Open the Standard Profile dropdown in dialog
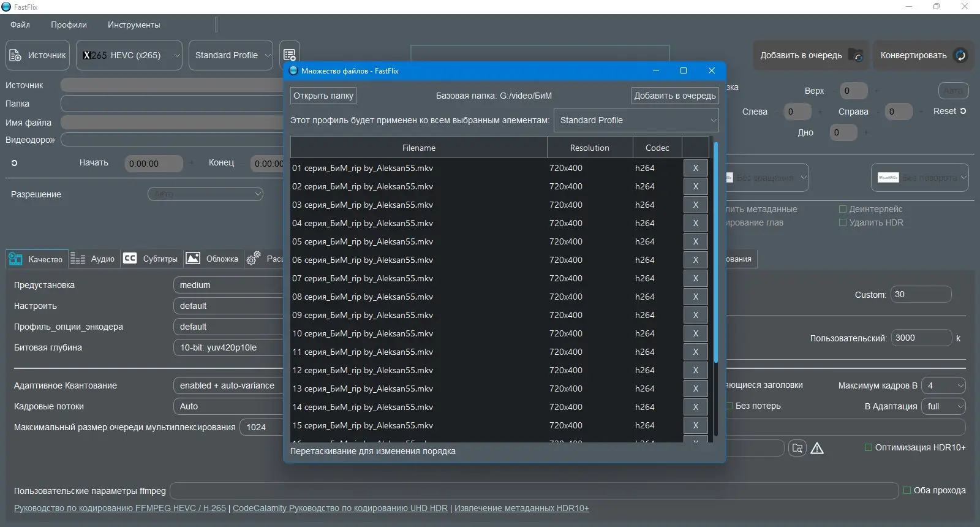 [x=636, y=120]
